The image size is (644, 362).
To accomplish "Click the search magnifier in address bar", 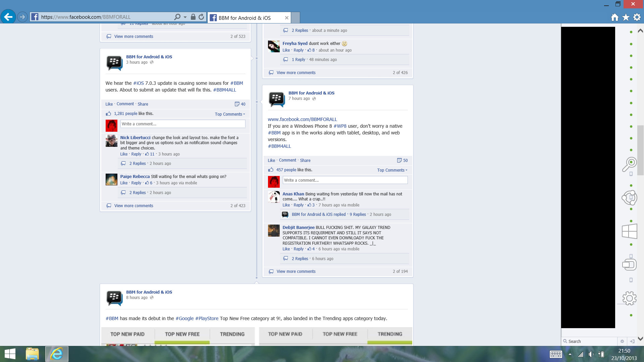I will pos(177,17).
